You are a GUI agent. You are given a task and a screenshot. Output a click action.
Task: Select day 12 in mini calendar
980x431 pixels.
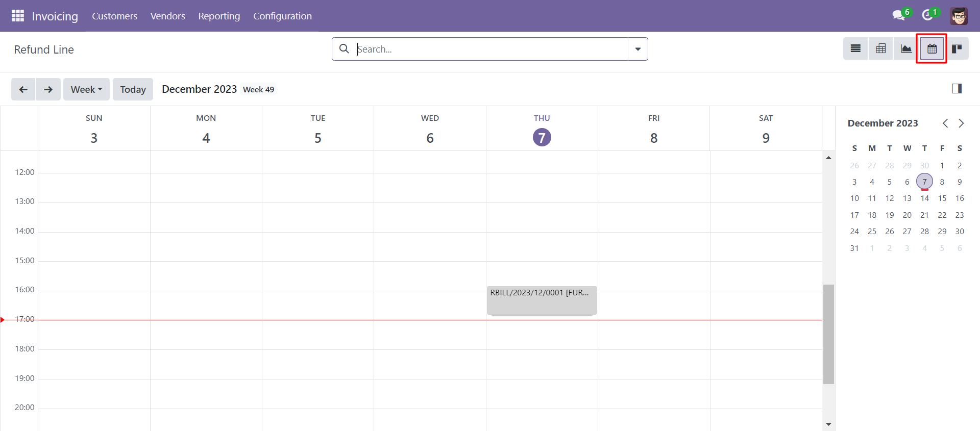tap(890, 198)
